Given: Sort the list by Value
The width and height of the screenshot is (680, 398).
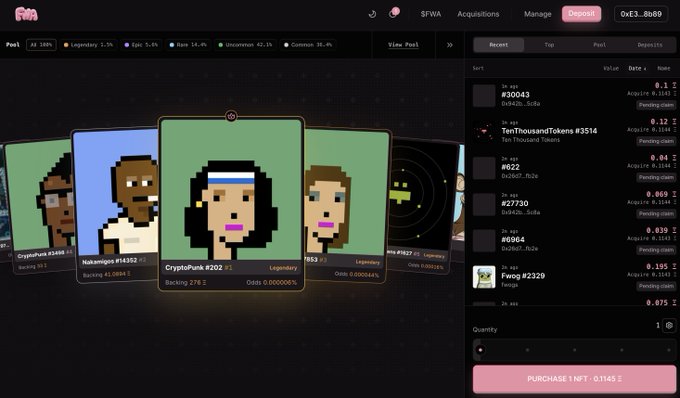Looking at the screenshot, I should click(611, 68).
